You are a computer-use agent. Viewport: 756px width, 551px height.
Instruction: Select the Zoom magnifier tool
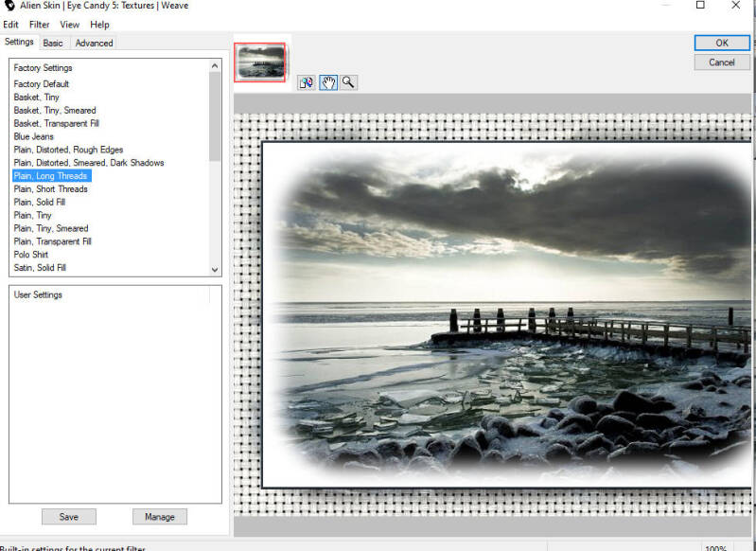coord(349,82)
